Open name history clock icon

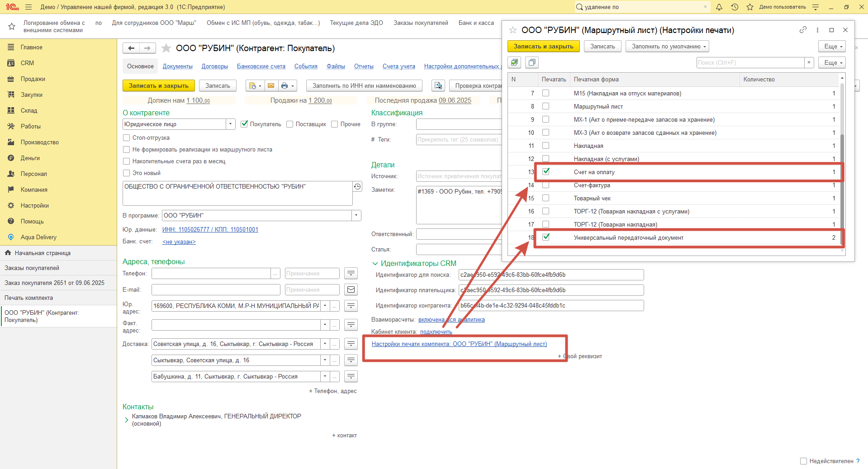coord(357,186)
